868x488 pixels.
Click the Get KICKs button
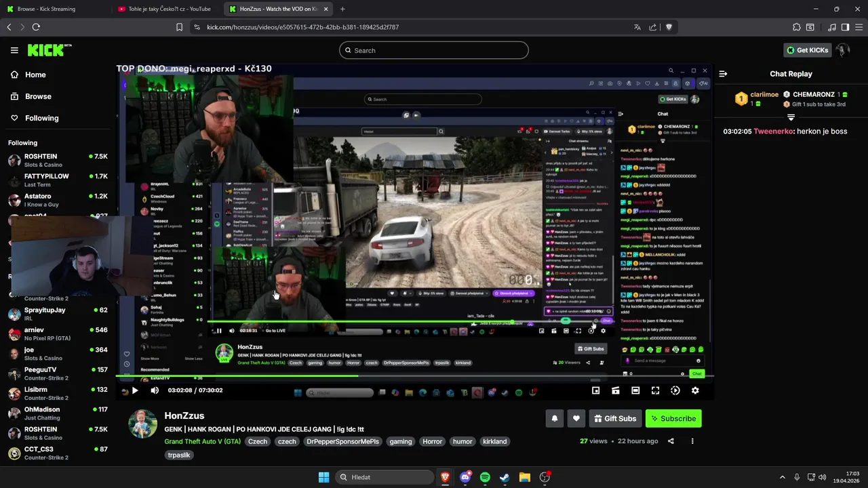click(807, 50)
